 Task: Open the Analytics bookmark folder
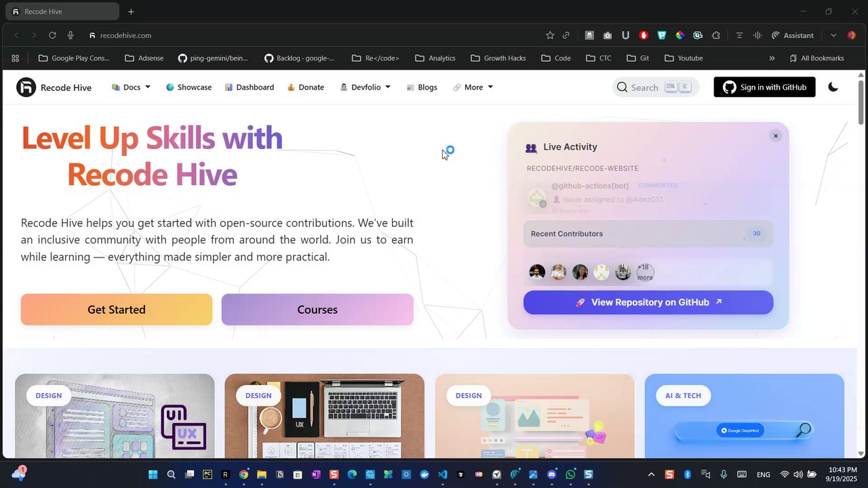coord(435,58)
